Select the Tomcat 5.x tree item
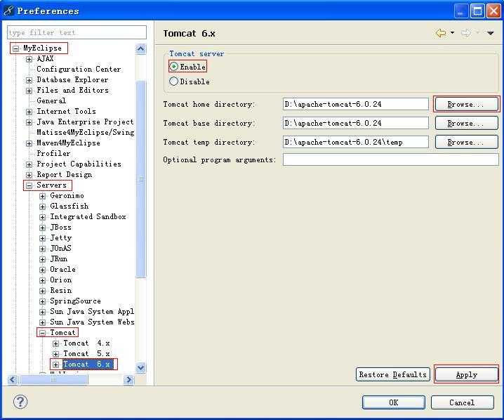This screenshot has height=420, width=504. pyautogui.click(x=87, y=353)
